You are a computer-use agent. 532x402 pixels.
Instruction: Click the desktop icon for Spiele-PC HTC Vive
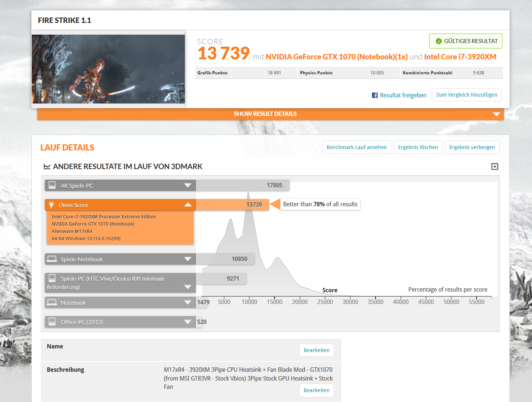(52, 278)
